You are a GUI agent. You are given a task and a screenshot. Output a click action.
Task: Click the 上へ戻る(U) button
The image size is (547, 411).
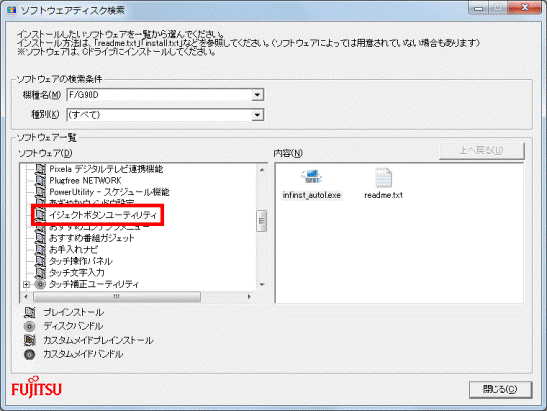(x=481, y=150)
